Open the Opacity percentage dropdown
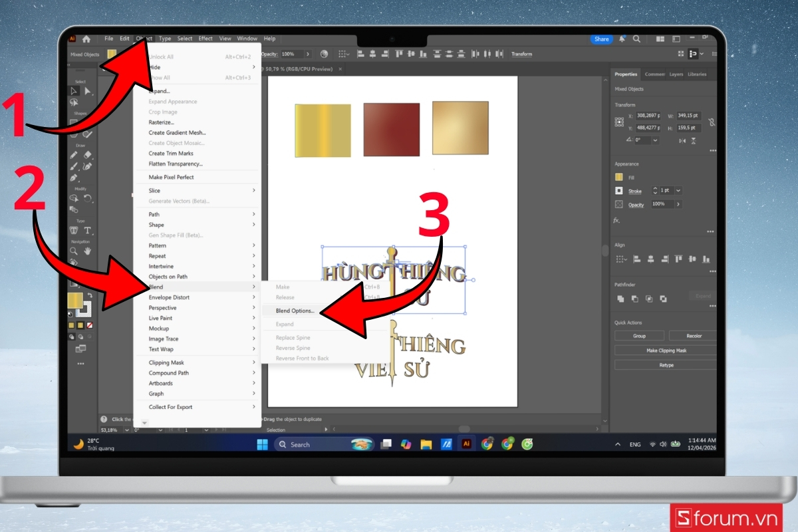This screenshot has height=532, width=798. tap(677, 204)
